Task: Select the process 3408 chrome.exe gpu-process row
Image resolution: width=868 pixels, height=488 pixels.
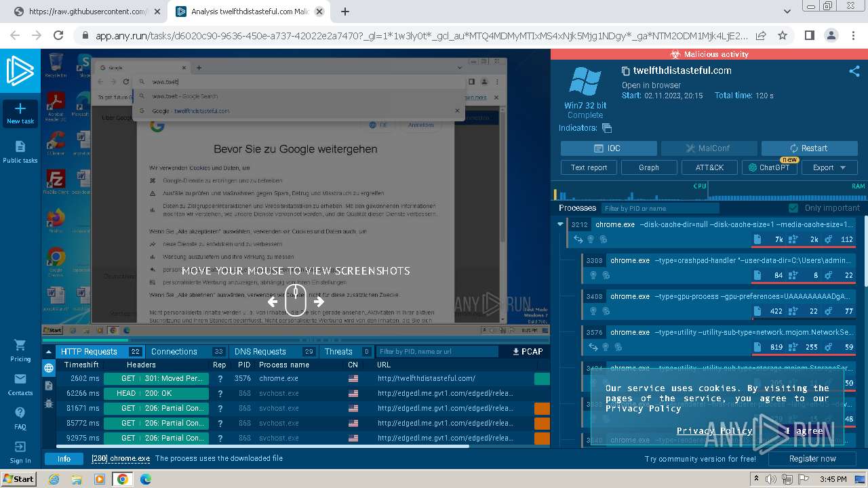Action: 719,304
